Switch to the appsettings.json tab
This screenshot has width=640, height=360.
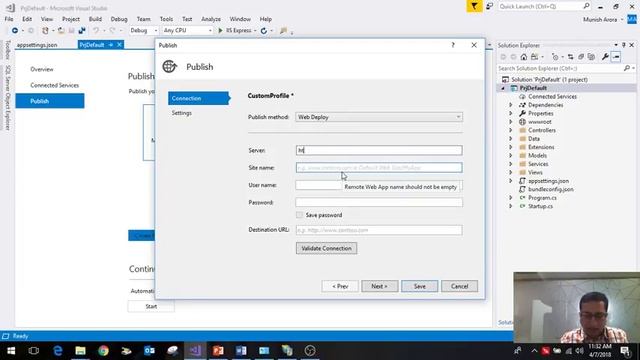[37, 45]
